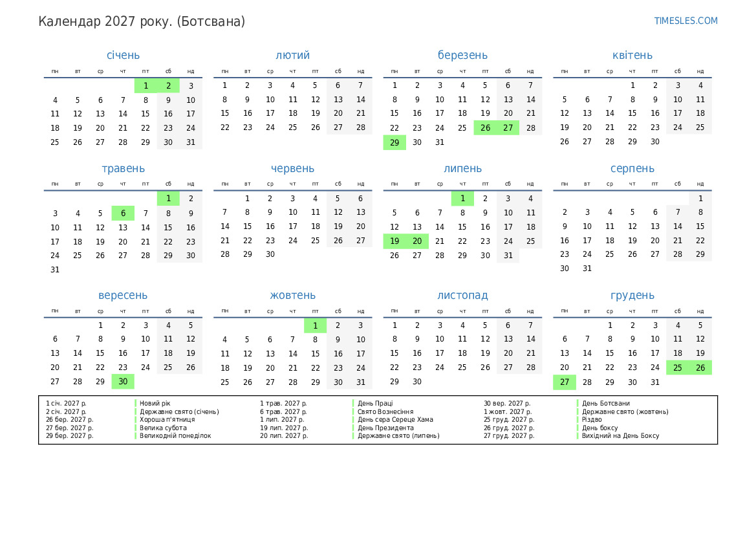Screen dimensions: 756x535
Task: Select the 'листопад' month heading
Action: coord(462,295)
